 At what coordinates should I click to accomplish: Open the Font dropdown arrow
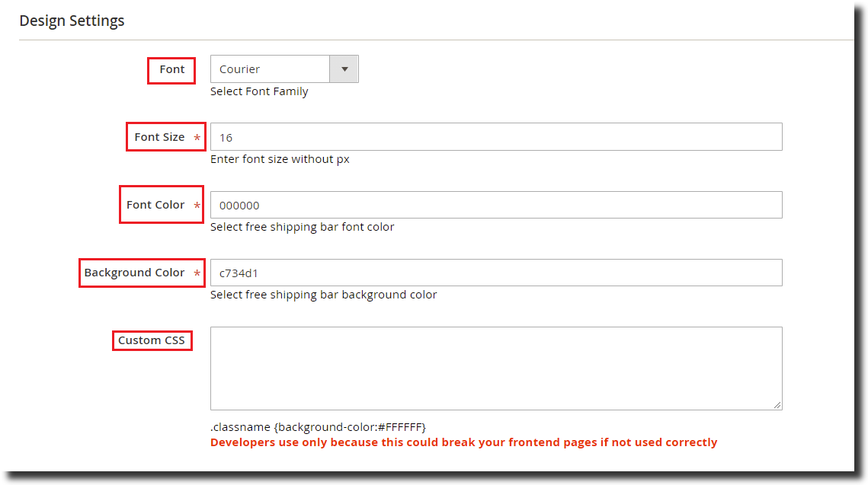344,69
